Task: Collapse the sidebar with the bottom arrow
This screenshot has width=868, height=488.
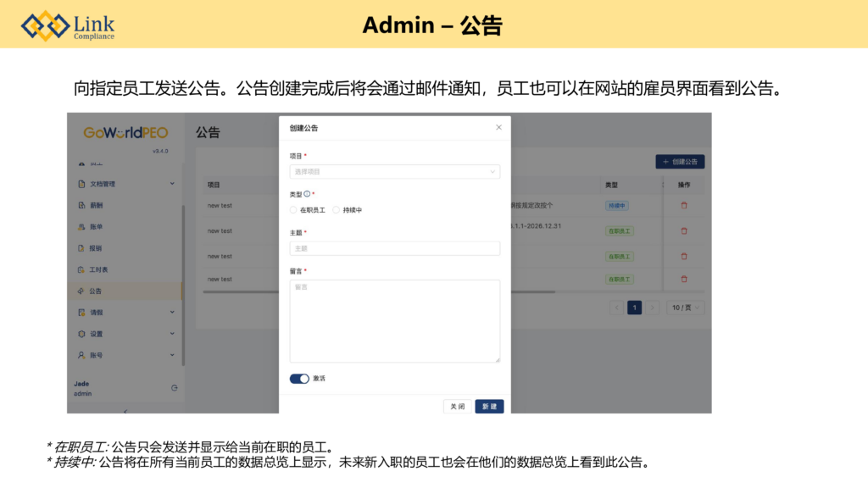Action: pyautogui.click(x=125, y=411)
